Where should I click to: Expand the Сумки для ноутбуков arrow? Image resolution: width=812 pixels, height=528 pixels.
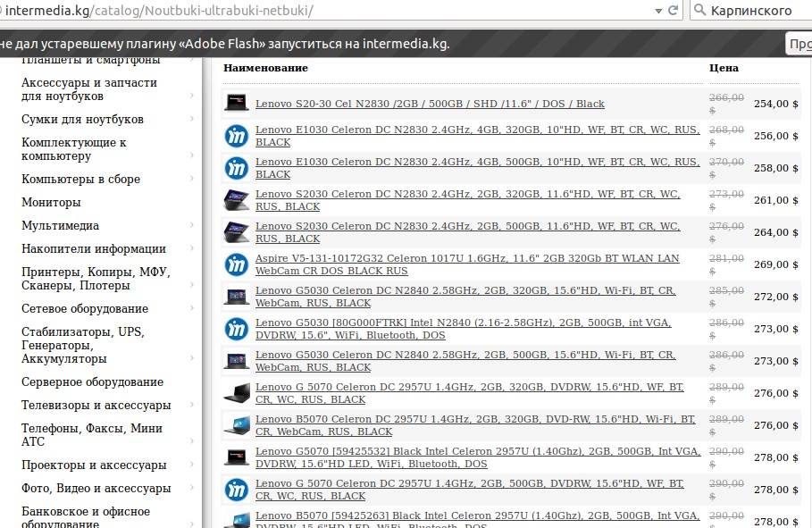click(x=191, y=119)
